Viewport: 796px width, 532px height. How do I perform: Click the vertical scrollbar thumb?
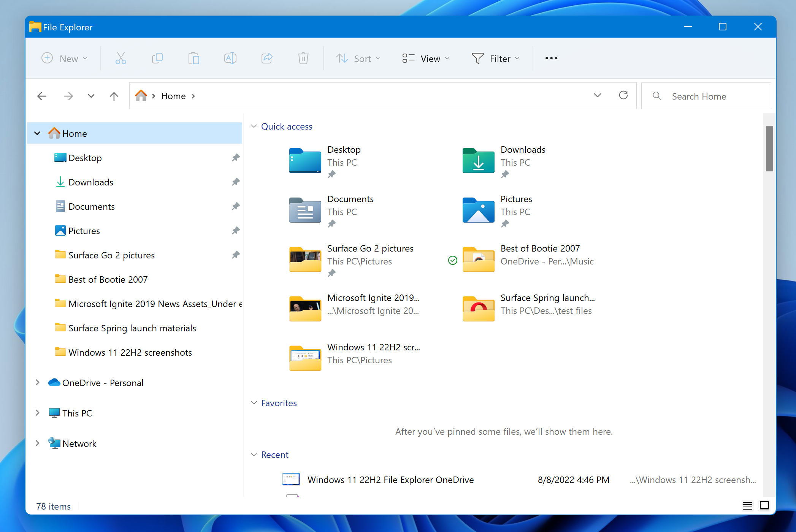click(769, 149)
